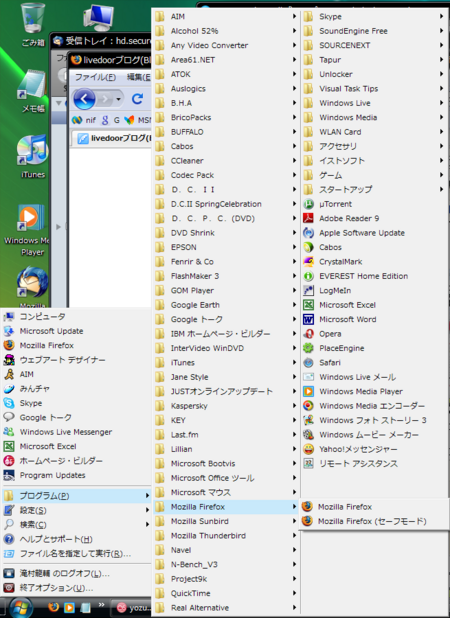This screenshot has height=618, width=450.
Task: Open the Firefox ファイル(F) menu
Action: click(x=95, y=77)
